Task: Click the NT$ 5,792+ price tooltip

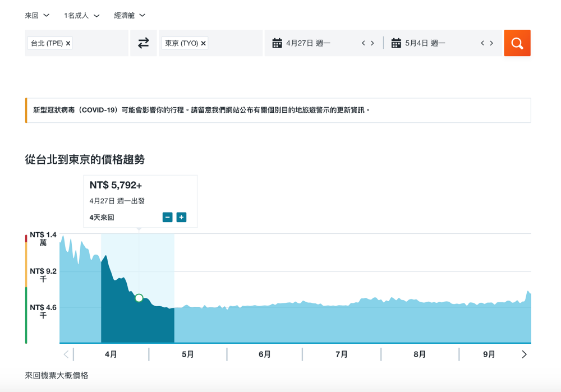Action: [116, 185]
